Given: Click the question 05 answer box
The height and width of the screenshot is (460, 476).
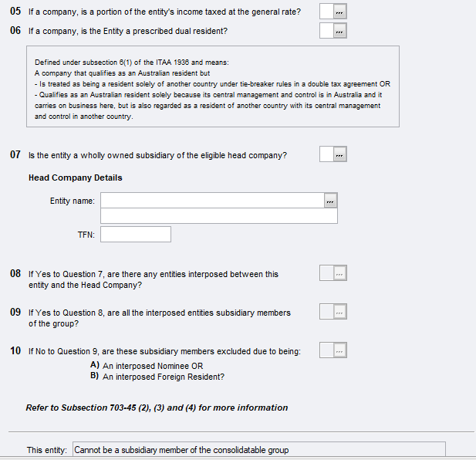Looking at the screenshot, I should coord(326,11).
